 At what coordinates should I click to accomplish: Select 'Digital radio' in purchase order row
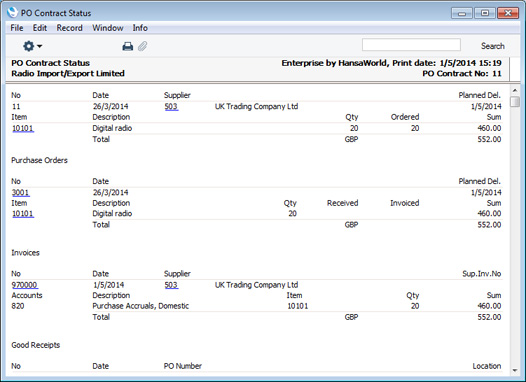(112, 214)
